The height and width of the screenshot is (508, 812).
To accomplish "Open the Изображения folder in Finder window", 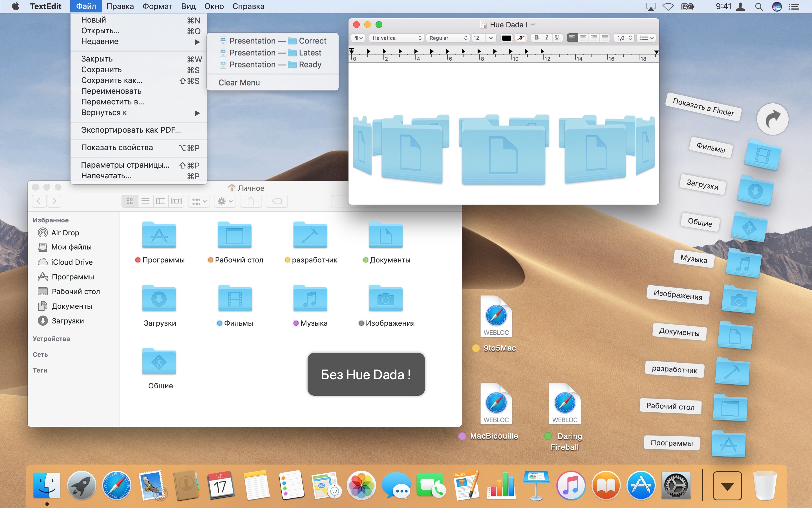I will pos(385,298).
